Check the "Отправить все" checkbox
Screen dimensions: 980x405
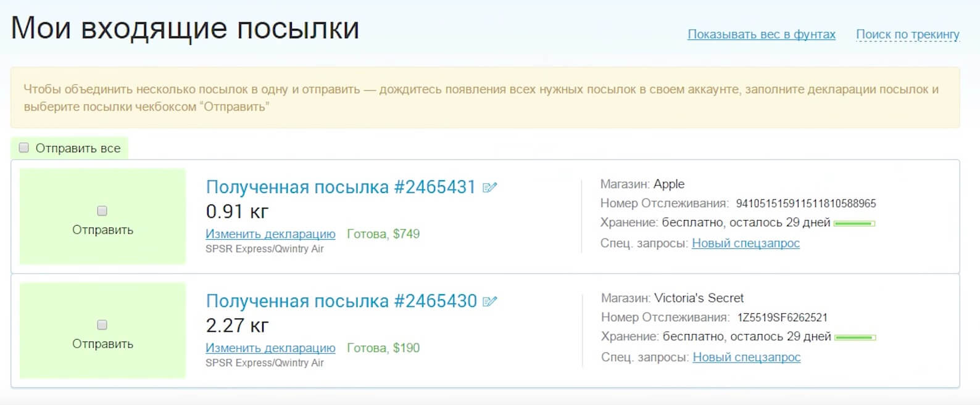click(23, 147)
